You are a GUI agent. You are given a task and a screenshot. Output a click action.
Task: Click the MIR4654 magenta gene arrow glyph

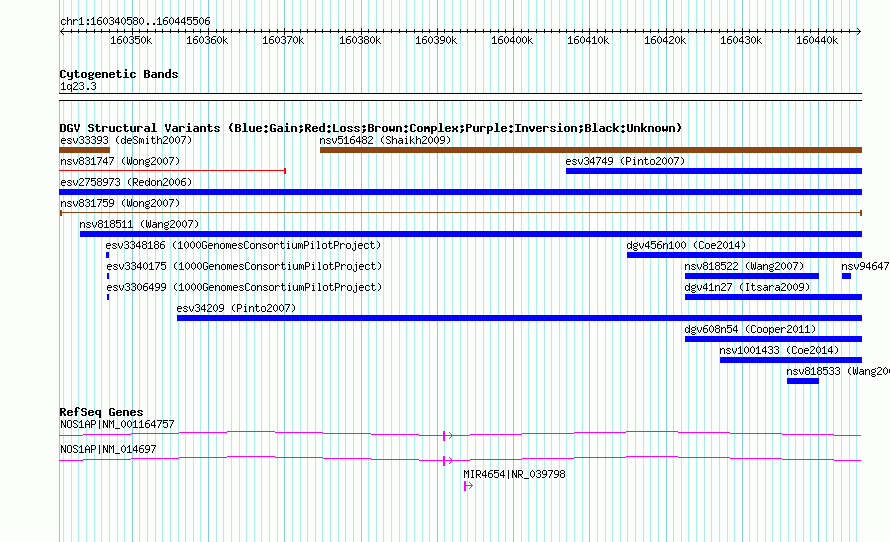(x=468, y=486)
